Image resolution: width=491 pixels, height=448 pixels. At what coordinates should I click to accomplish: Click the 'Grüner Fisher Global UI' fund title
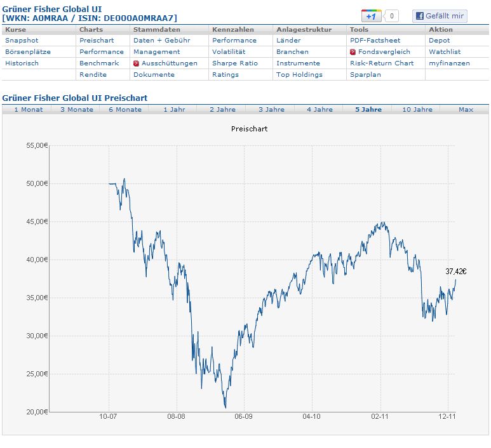51,9
